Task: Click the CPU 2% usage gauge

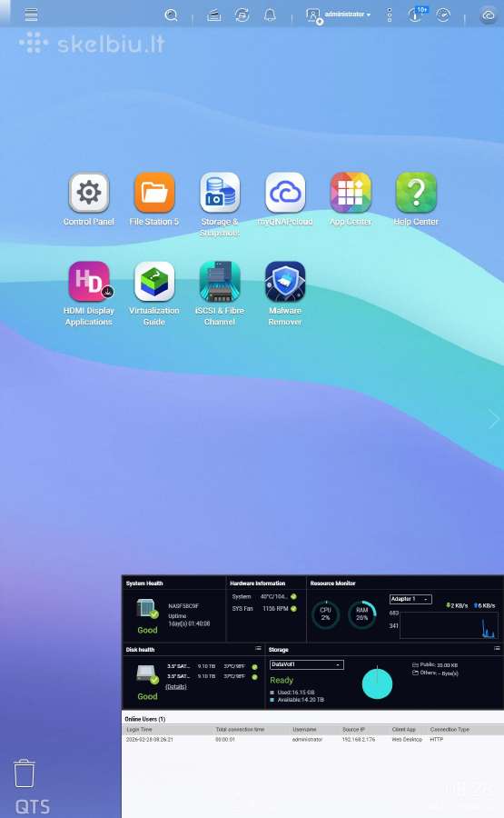Action: (325, 614)
